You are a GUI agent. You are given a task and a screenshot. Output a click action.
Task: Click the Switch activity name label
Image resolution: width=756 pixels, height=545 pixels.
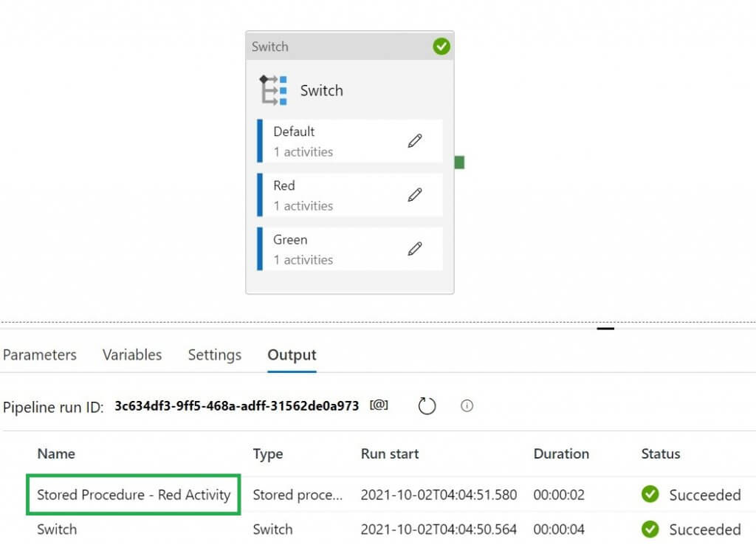(x=322, y=91)
